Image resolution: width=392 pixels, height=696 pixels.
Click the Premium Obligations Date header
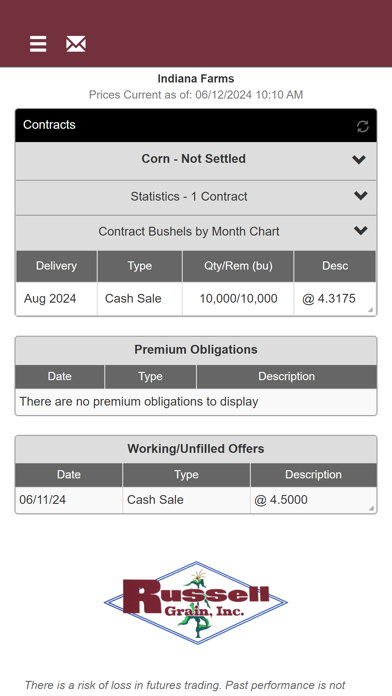[59, 376]
